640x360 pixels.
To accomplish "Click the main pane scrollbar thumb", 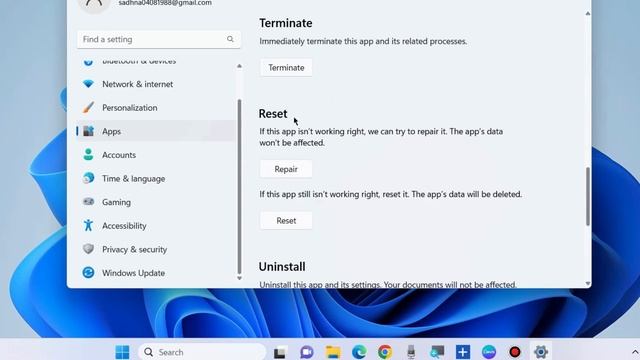I will (588, 196).
